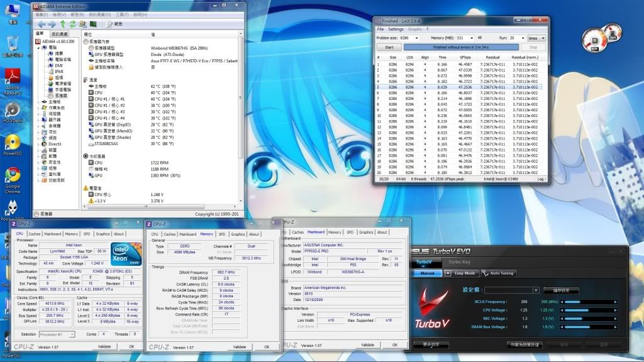Click the DRAM Bus Voltage slider track
Image resolution: width=644 pixels, height=362 pixels.
point(589,327)
